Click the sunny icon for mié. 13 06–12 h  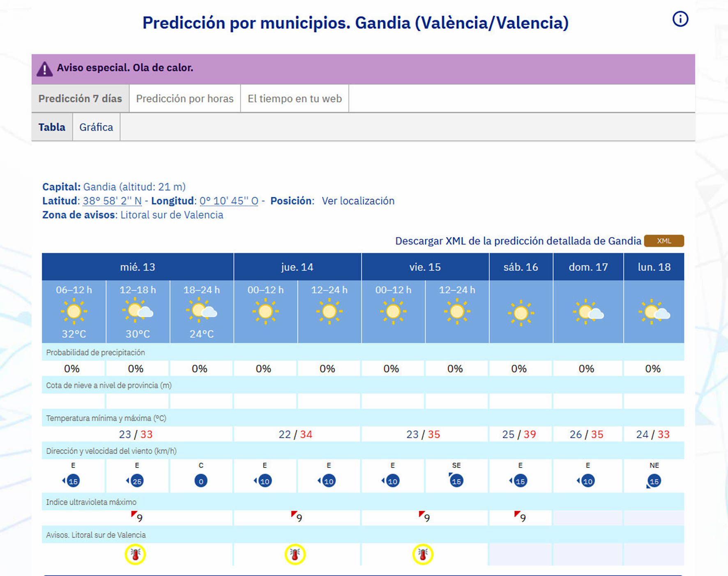[74, 311]
